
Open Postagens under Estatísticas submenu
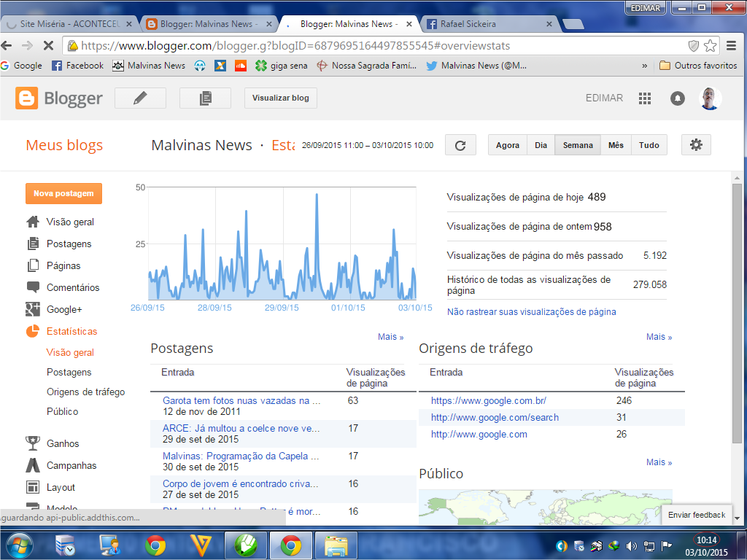pos(69,373)
